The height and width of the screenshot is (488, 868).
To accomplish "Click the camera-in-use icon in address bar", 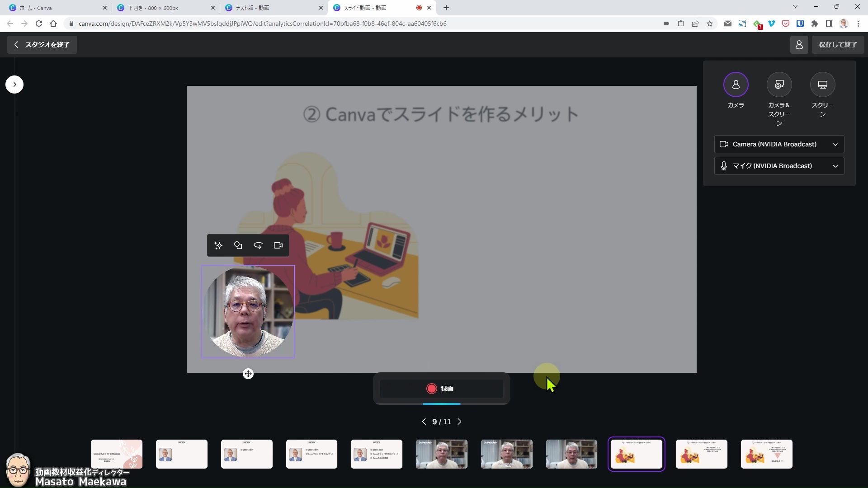I will pos(666,23).
